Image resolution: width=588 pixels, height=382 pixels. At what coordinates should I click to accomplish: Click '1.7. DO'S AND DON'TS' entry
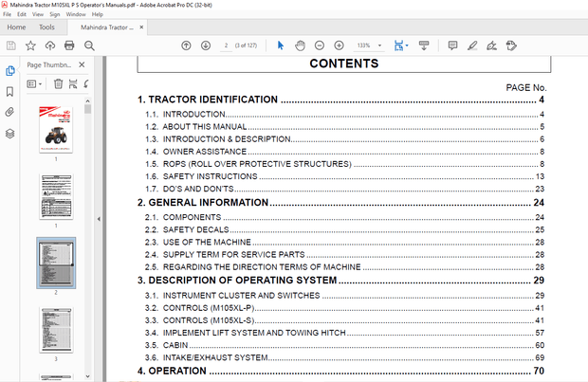[x=190, y=189]
